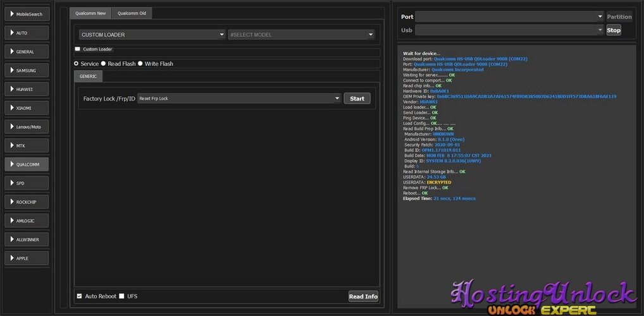Open the SAMSUNG sidebar section

point(27,71)
